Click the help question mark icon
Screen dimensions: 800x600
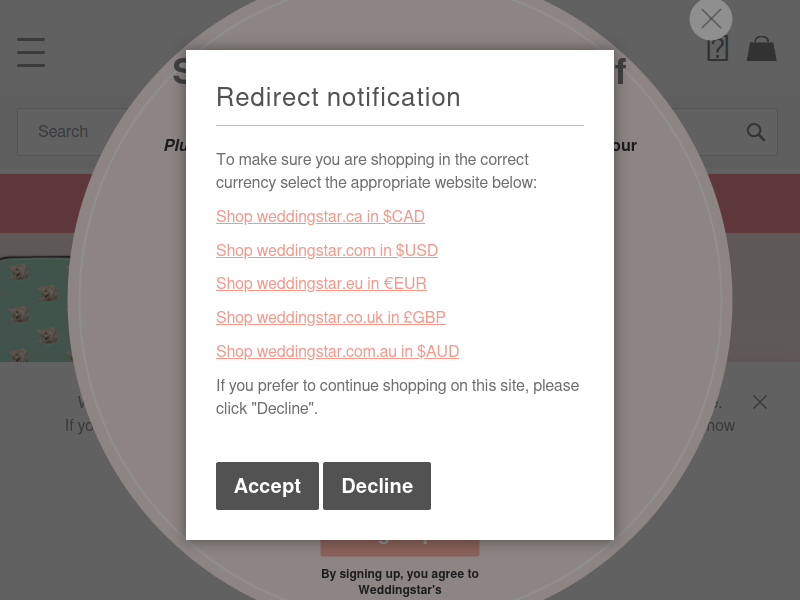tap(717, 49)
